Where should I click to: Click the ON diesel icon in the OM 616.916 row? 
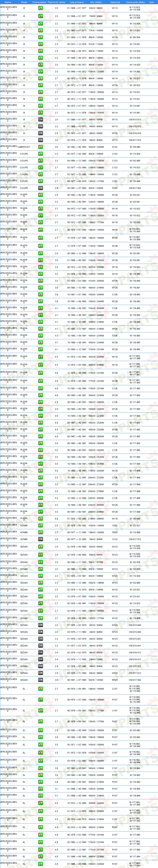click(41, 133)
